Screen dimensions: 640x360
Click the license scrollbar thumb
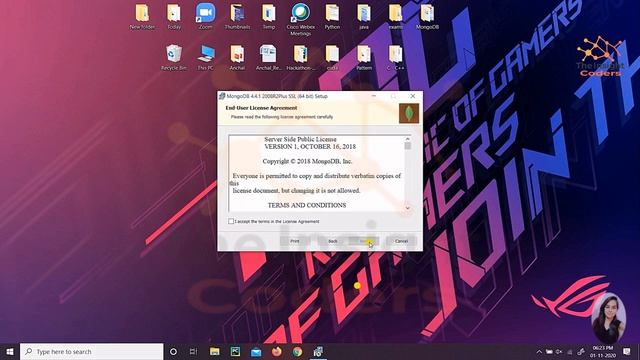407,146
